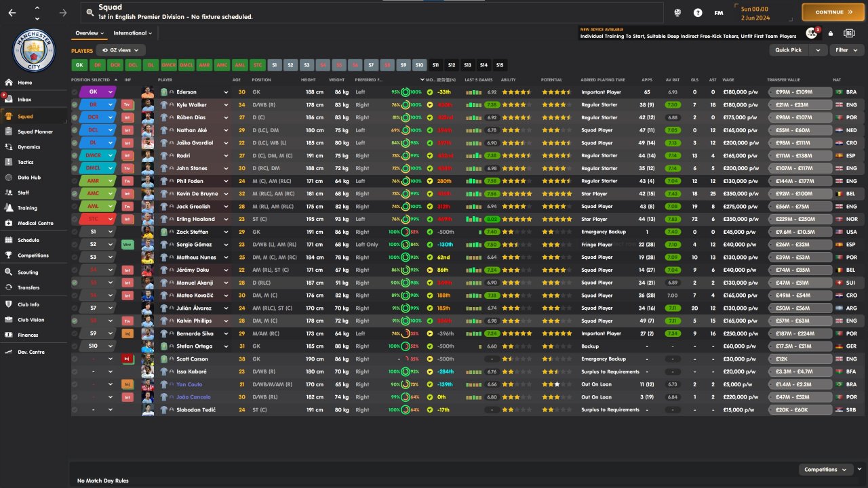Image resolution: width=868 pixels, height=488 pixels.
Task: Open Zack Steffen's S1 position selector
Action: 98,232
